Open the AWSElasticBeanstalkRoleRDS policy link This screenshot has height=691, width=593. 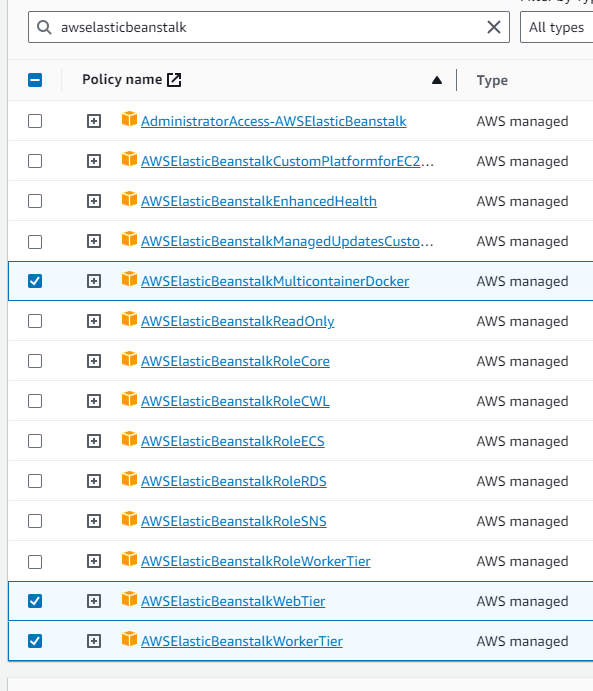pyautogui.click(x=233, y=481)
